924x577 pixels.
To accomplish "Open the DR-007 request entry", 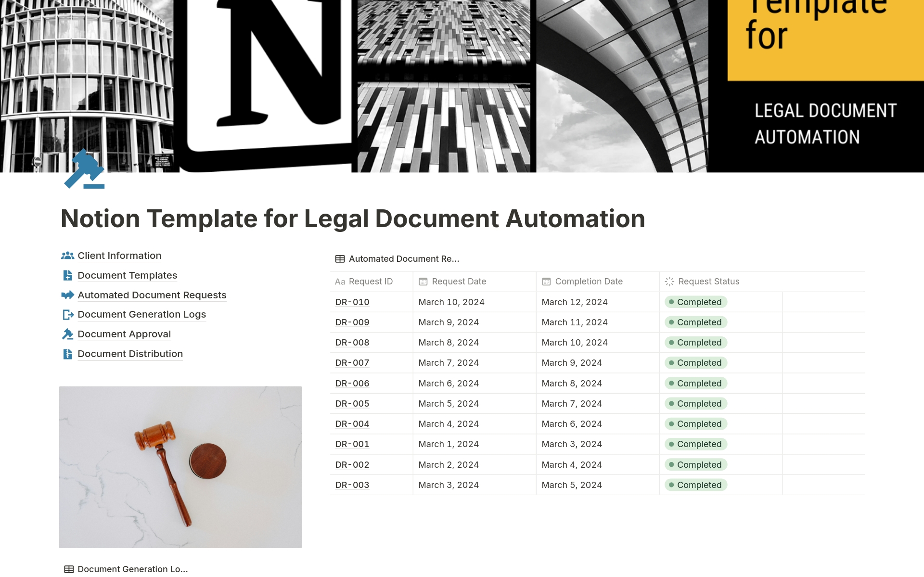I will point(352,362).
